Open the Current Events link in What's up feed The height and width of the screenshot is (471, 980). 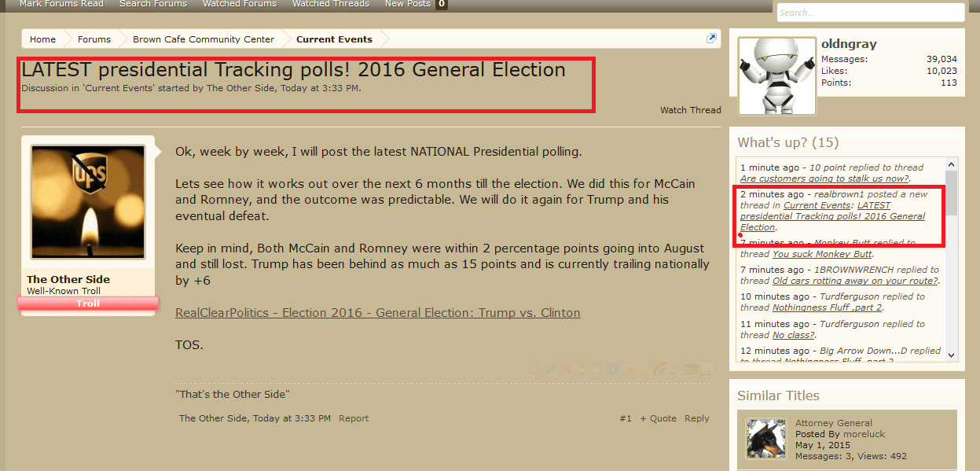pyautogui.click(x=817, y=205)
